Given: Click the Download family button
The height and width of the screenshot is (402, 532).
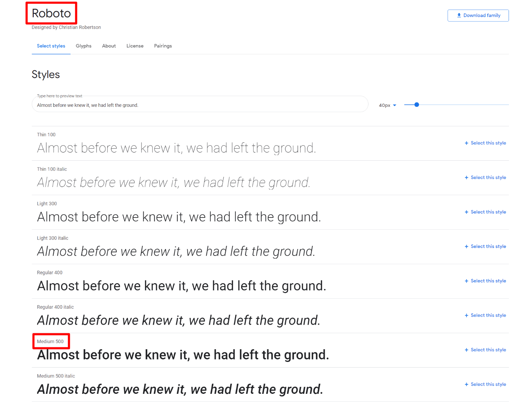Looking at the screenshot, I should point(478,15).
